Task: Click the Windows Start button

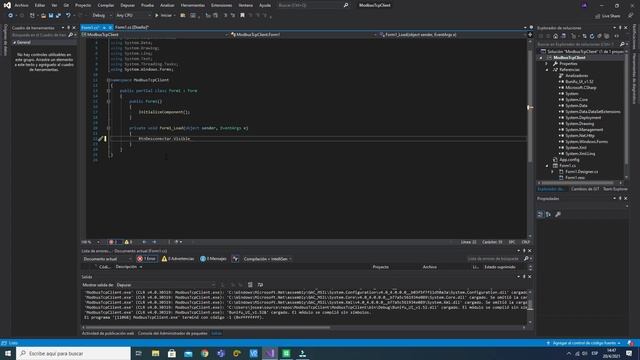Action: point(8,353)
